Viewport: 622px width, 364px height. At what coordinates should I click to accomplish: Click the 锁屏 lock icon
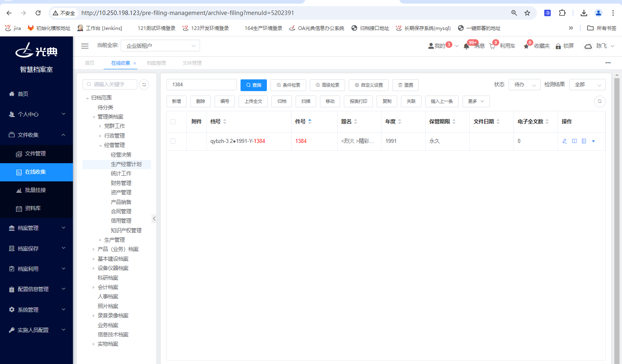[x=558, y=46]
